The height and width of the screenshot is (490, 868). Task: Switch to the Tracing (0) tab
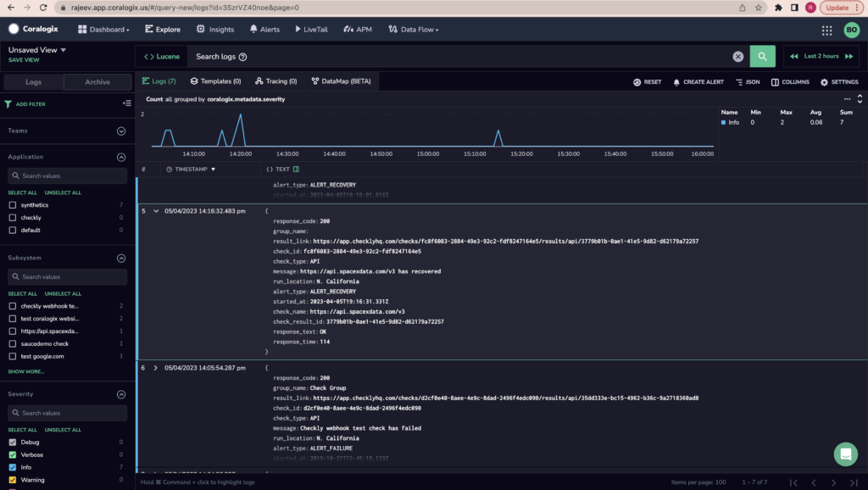[x=276, y=81]
